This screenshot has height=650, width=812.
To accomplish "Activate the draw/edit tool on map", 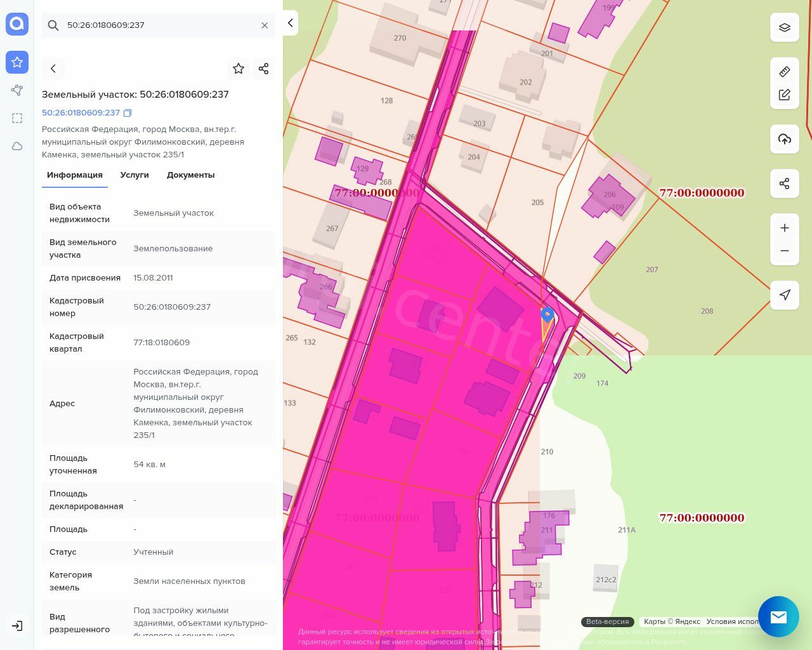I will pos(785,95).
